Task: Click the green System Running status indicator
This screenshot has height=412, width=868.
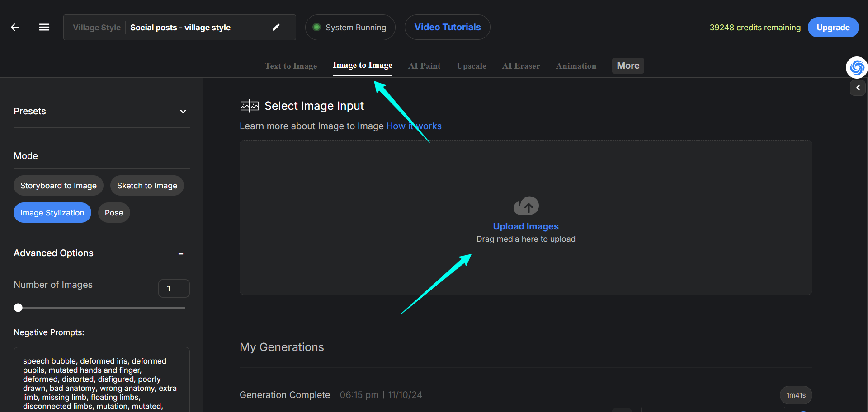Action: tap(316, 27)
